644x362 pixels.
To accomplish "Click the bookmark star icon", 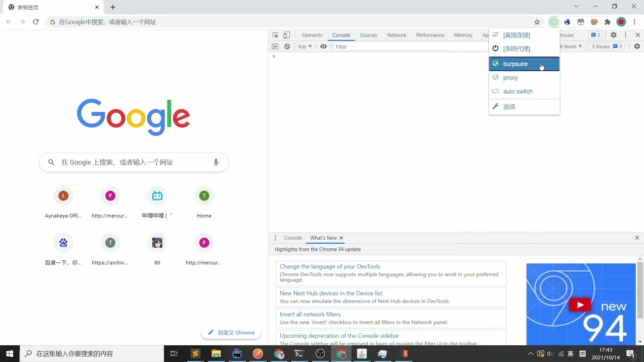I will coord(537,22).
